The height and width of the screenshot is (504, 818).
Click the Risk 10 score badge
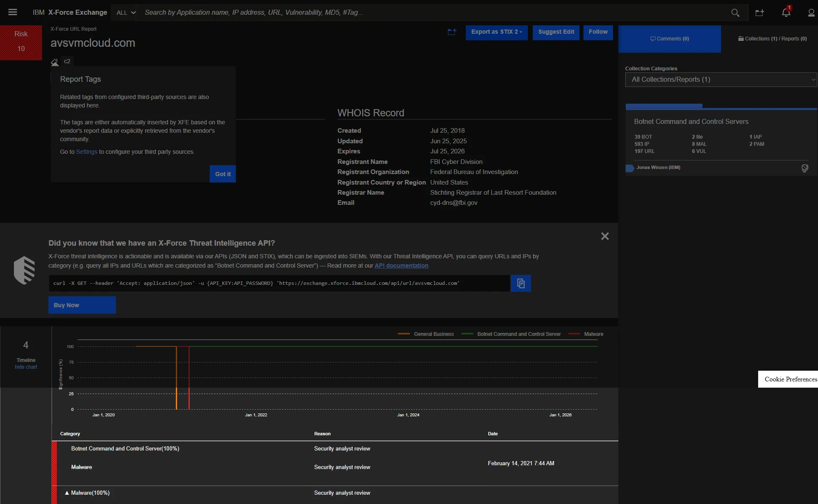coord(21,43)
